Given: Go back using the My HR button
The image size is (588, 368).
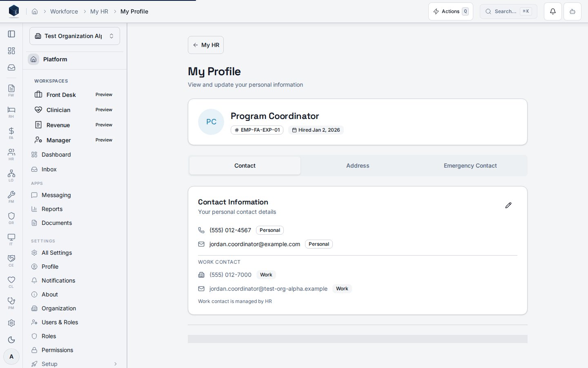Looking at the screenshot, I should (x=206, y=45).
